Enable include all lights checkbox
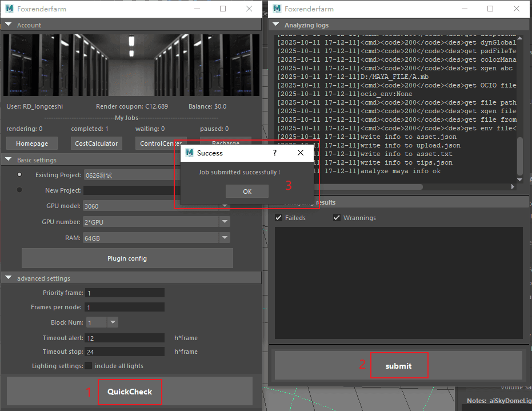Viewport: 532px width, 411px height. point(89,366)
